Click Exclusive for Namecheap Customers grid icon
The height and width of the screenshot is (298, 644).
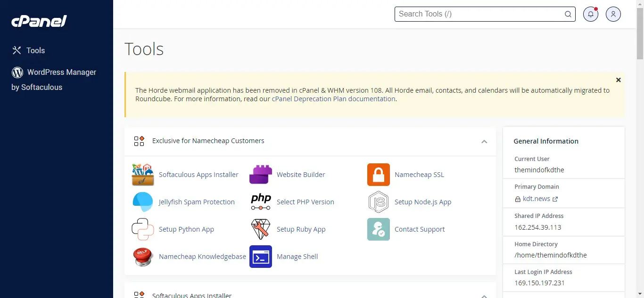click(139, 141)
